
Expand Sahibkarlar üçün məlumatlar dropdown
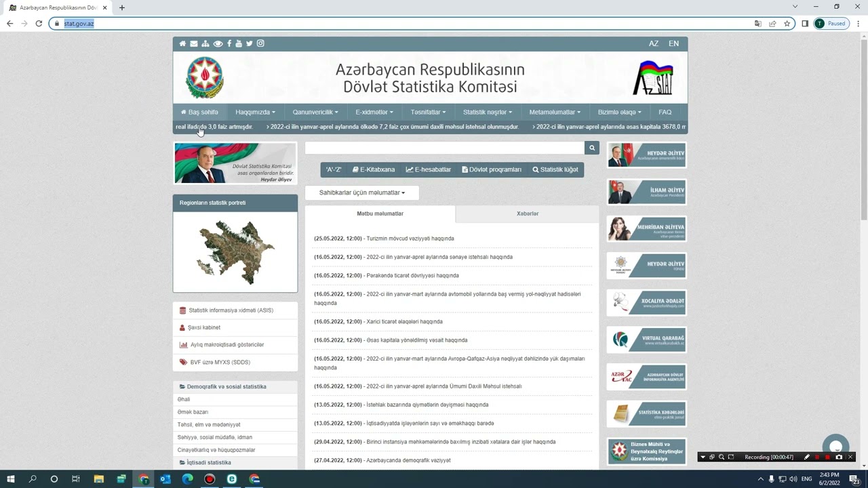tap(362, 192)
